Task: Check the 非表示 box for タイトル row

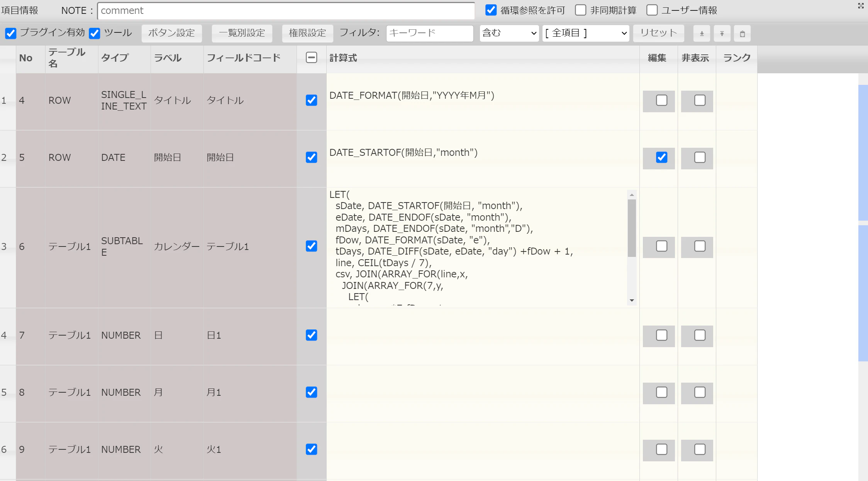Action: tap(700, 100)
